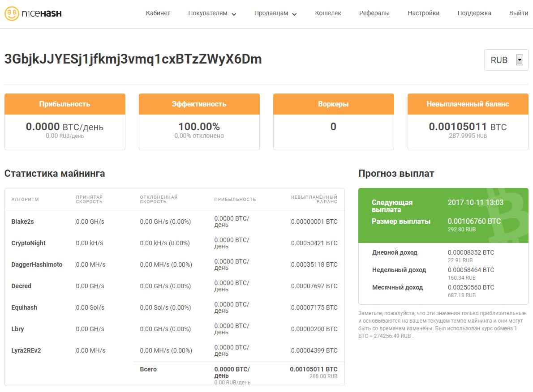Click the green Следующая выплата panel
533x392 pixels.
(x=443, y=215)
